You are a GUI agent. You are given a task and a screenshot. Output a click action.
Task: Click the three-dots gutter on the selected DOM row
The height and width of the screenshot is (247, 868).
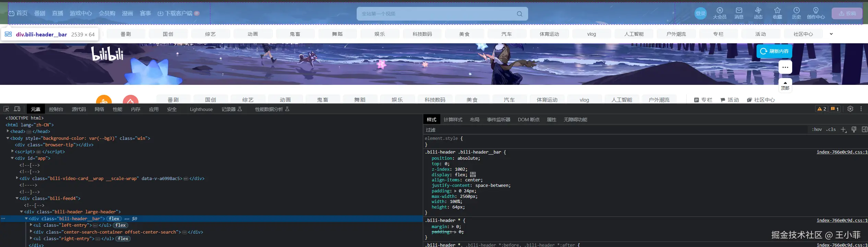(3, 218)
